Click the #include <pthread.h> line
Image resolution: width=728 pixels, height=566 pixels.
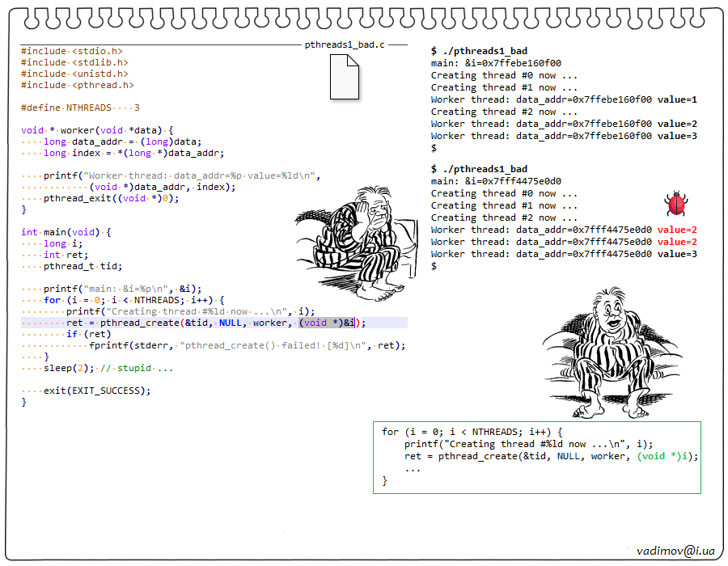[x=78, y=85]
